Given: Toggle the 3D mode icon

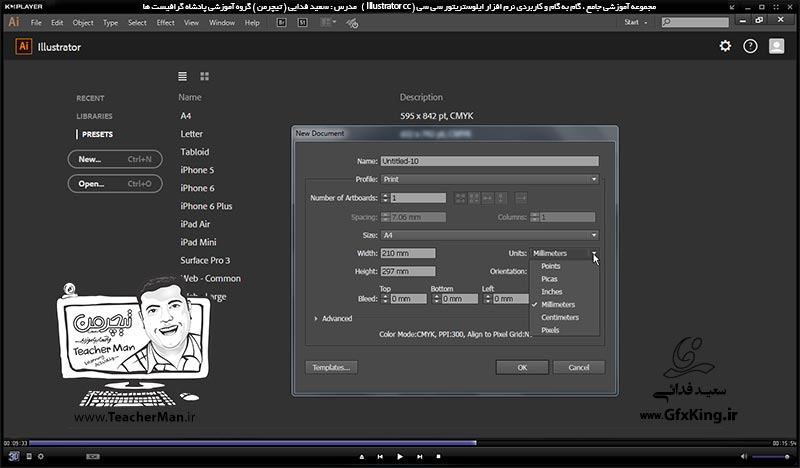Looking at the screenshot, I should pyautogui.click(x=14, y=456).
